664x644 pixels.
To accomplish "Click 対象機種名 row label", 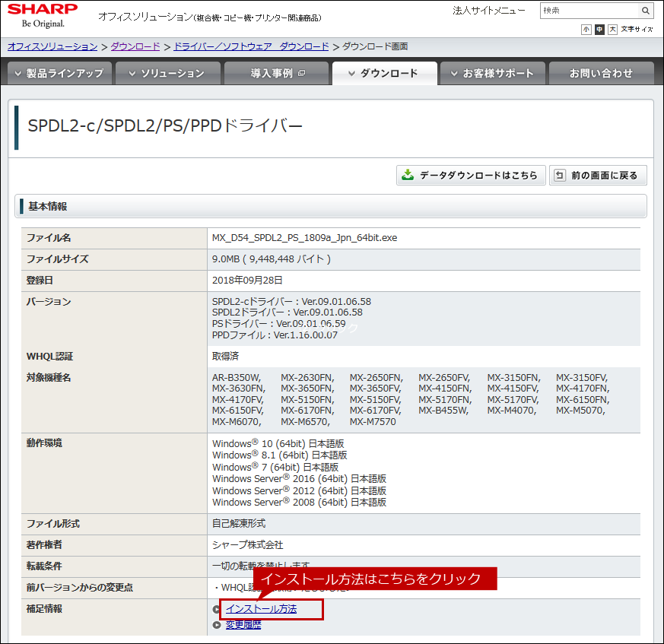I will click(x=49, y=378).
